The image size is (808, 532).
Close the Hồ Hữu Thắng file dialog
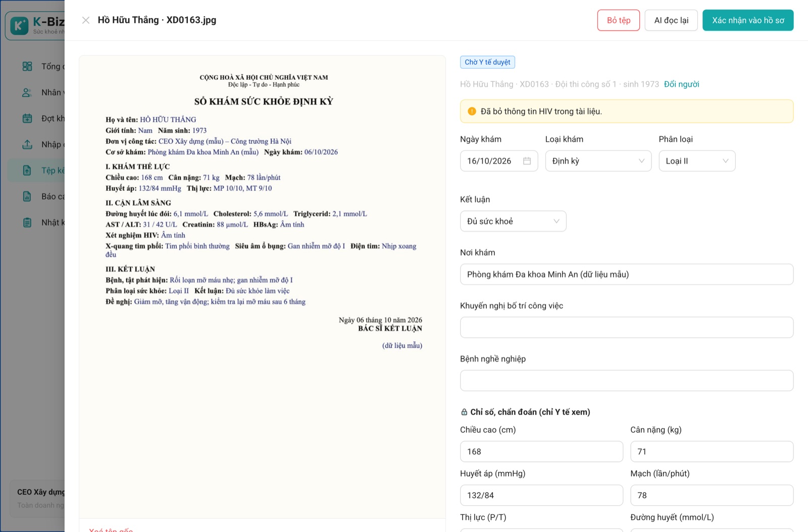pos(86,20)
